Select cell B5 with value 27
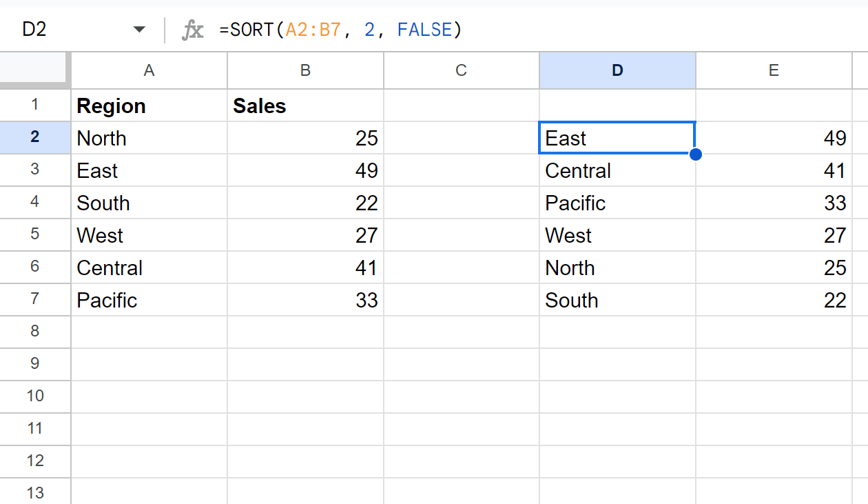868x504 pixels. (x=305, y=235)
